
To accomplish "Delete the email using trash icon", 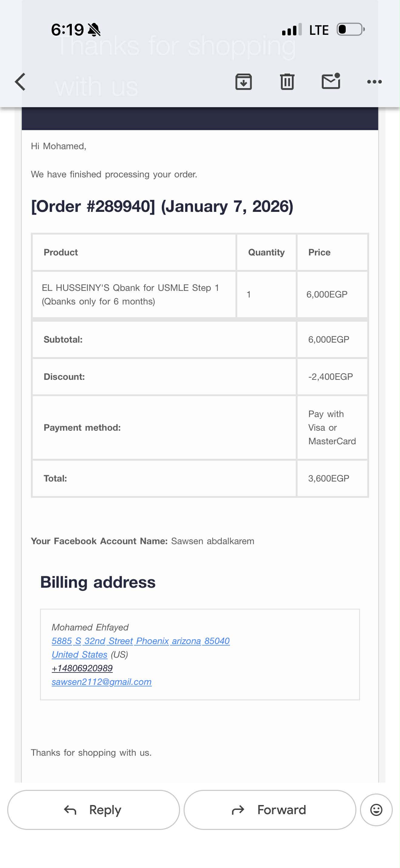I will coord(287,82).
